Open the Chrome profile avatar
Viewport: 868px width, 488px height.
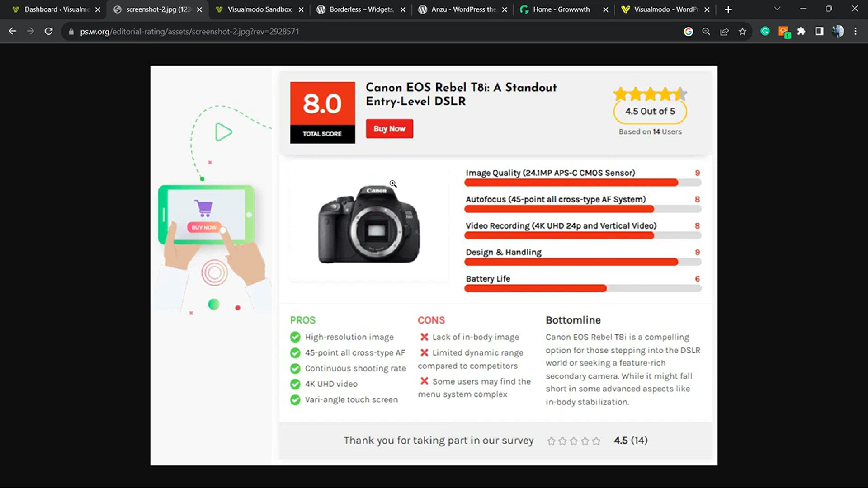[838, 31]
